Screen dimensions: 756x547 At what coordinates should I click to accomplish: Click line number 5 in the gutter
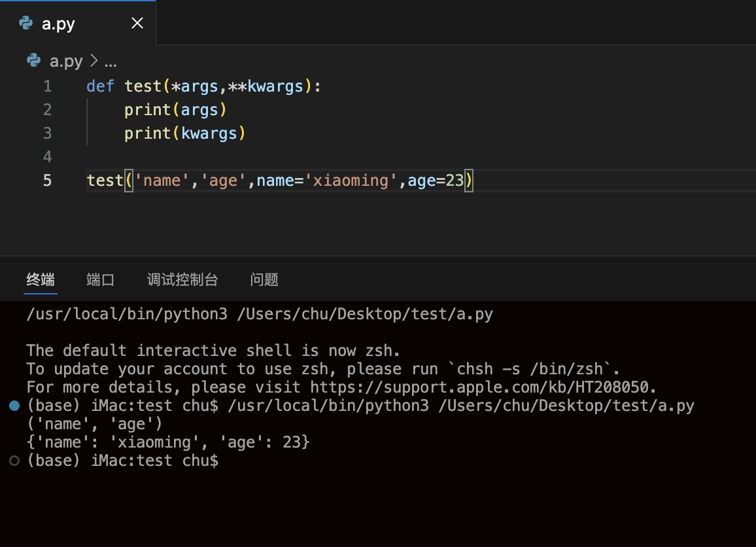pyautogui.click(x=47, y=181)
